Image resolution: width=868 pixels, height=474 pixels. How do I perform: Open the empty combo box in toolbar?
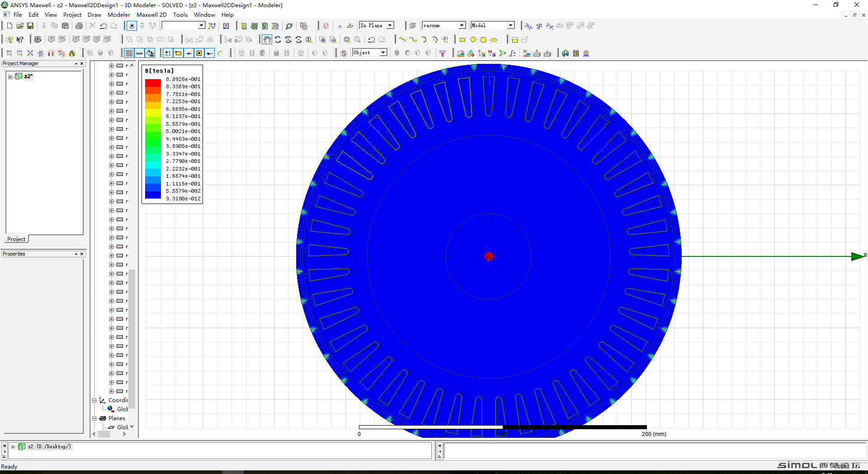[184, 25]
